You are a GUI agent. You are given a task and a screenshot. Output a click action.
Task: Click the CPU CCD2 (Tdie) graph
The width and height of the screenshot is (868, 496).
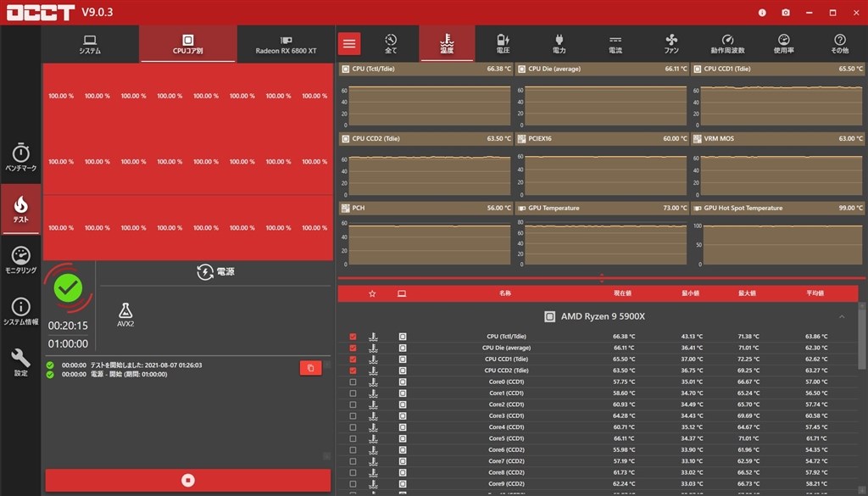pos(426,165)
